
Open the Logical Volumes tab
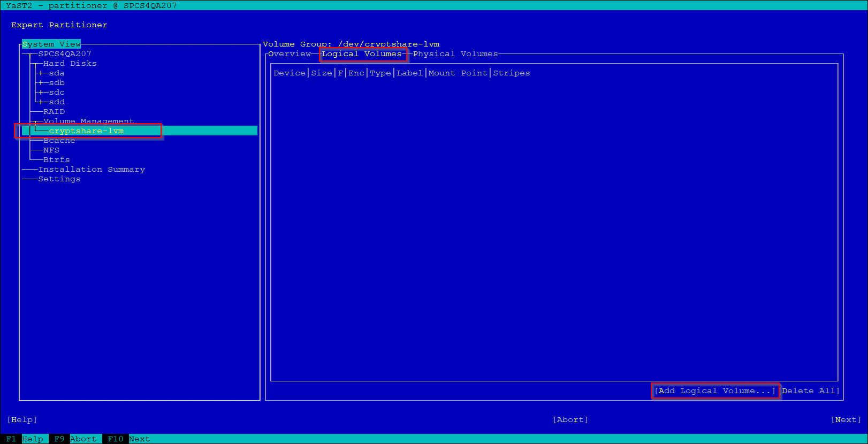click(362, 54)
